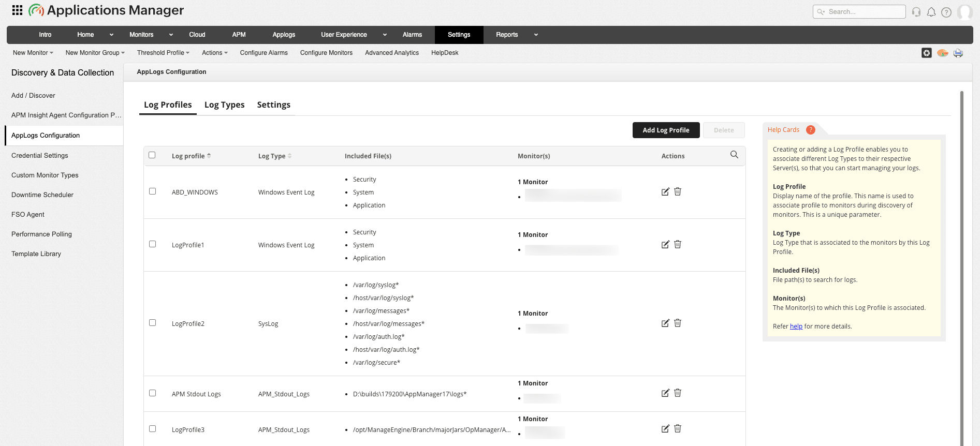The width and height of the screenshot is (980, 446).
Task: Sort the table by Log profile column
Action: (x=191, y=156)
